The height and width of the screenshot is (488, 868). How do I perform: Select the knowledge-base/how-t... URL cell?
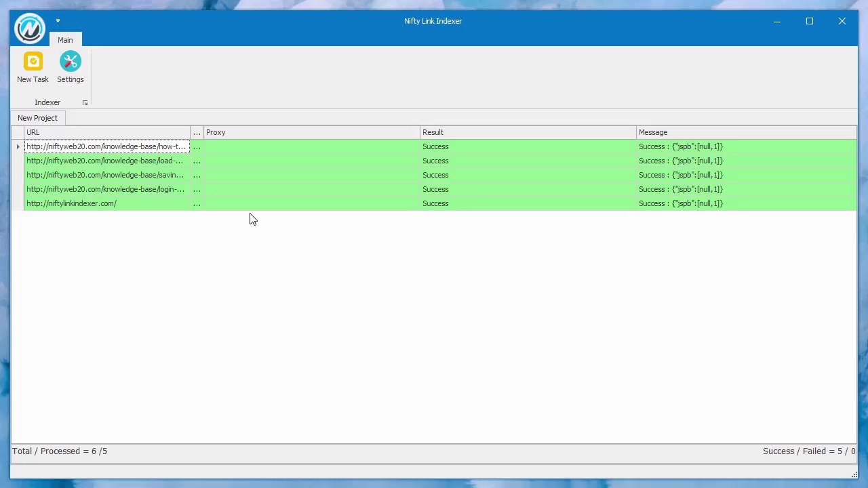(x=107, y=146)
